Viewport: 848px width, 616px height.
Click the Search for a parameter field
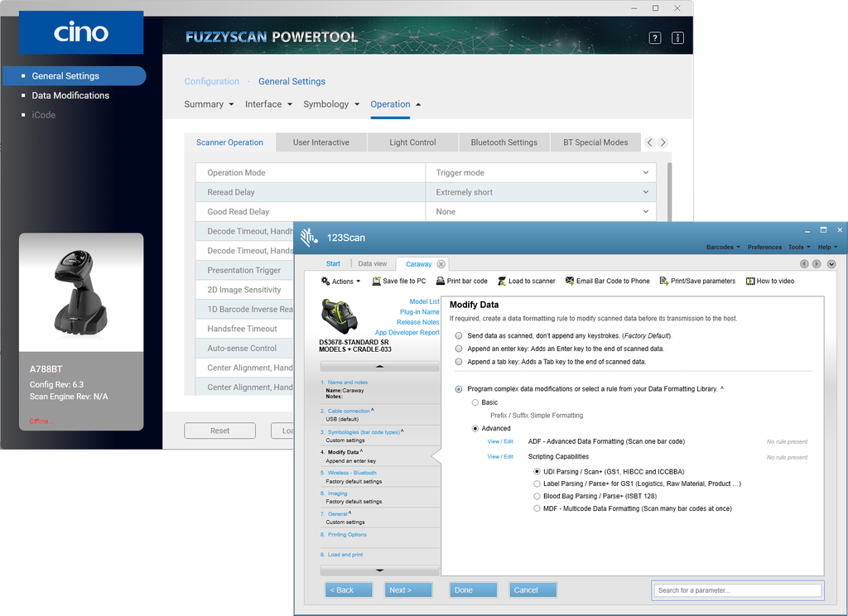736,590
